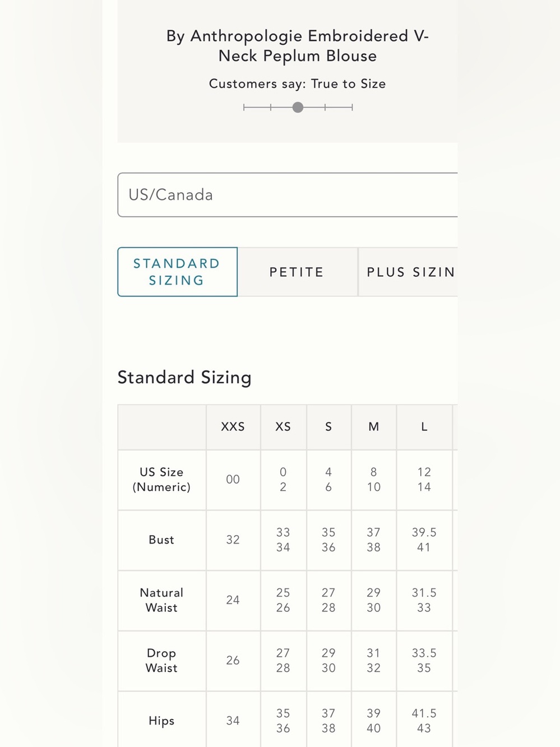The image size is (560, 747).
Task: Click the L column header
Action: tap(424, 427)
